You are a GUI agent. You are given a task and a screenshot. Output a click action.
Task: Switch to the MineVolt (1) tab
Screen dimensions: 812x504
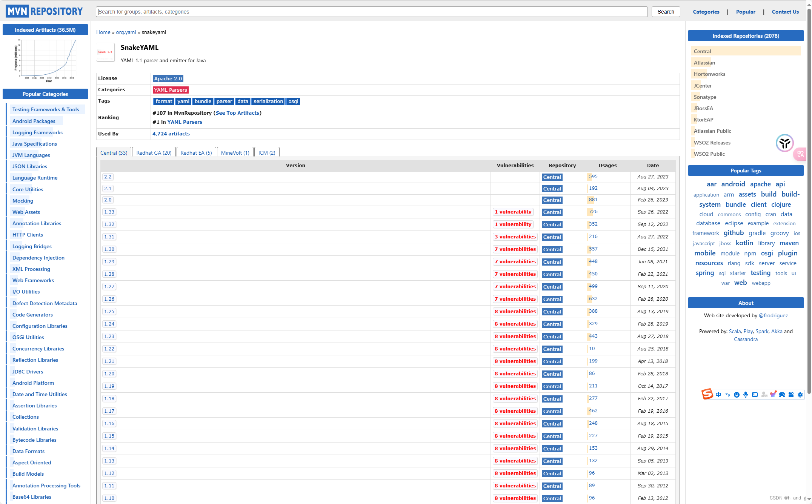click(235, 153)
